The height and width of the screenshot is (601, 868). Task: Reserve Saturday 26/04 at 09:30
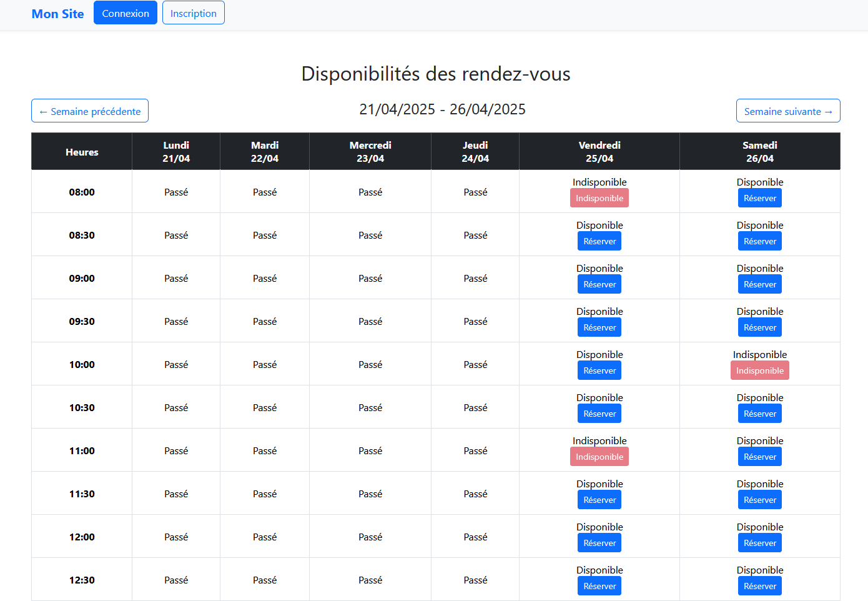759,327
